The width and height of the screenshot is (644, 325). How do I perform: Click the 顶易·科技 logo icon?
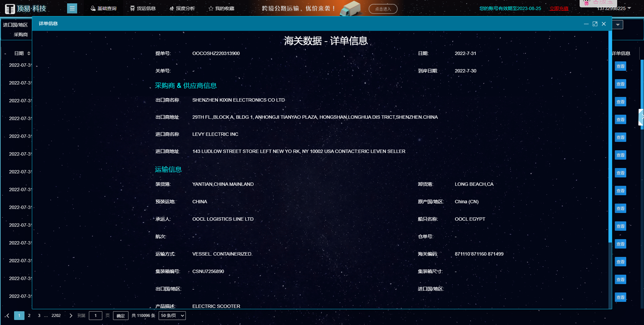click(10, 8)
